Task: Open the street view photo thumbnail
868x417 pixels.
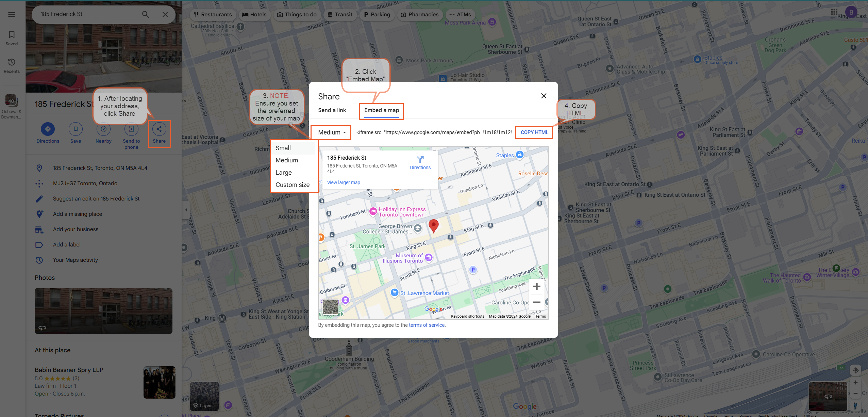Action: [103, 311]
